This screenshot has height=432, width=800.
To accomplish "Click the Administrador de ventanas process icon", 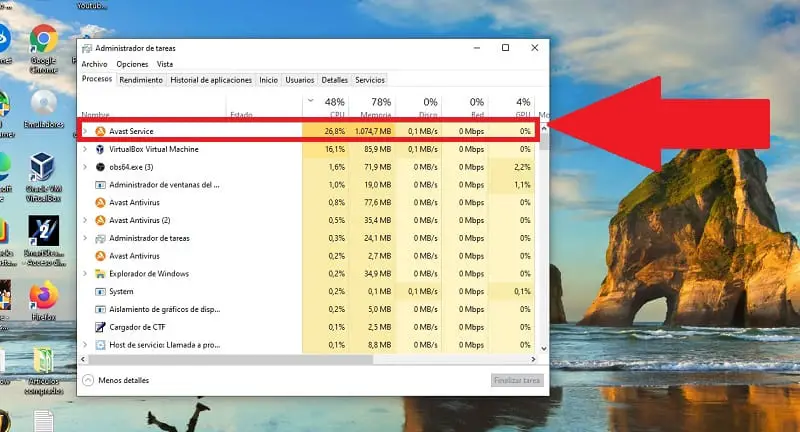I will (x=101, y=185).
